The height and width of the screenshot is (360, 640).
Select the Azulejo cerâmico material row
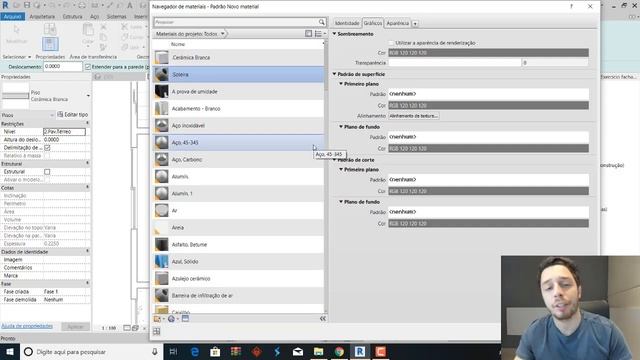[x=239, y=279]
